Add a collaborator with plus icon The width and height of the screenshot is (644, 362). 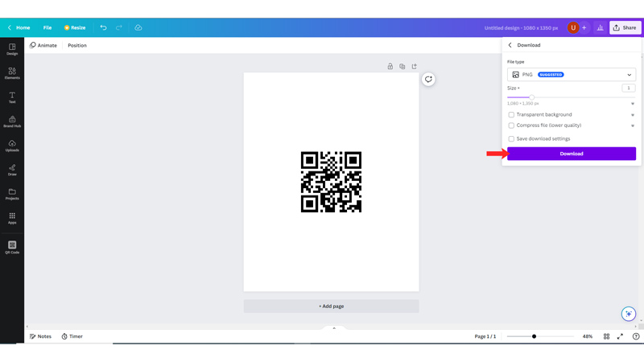(x=584, y=27)
